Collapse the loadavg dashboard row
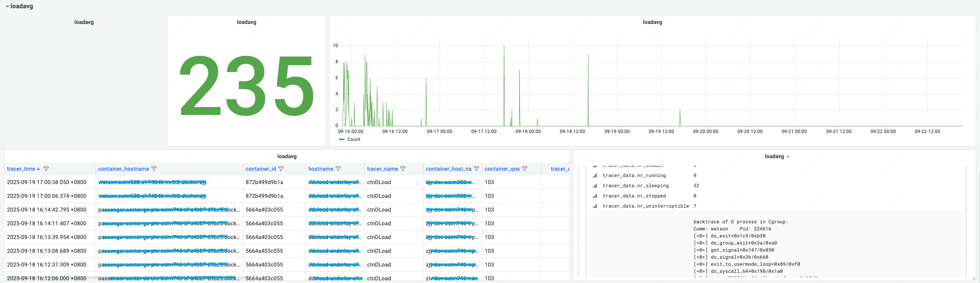The height and width of the screenshot is (283, 980). 7,6
